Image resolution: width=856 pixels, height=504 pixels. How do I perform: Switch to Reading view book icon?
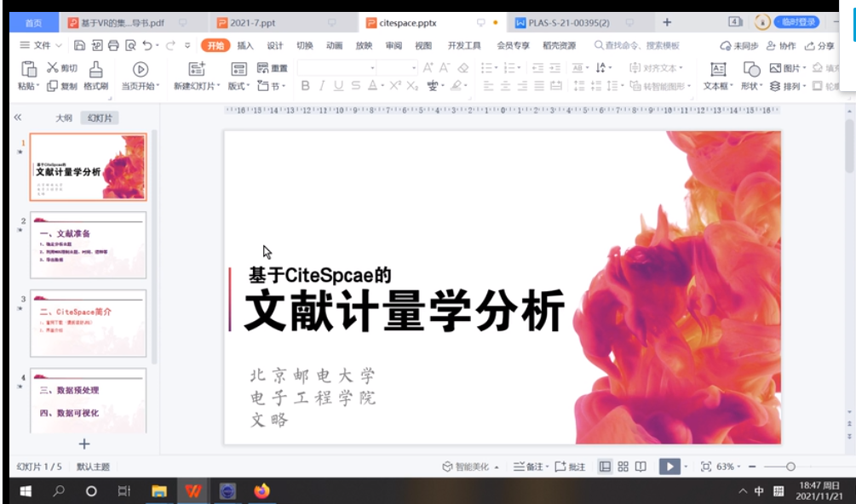coord(641,467)
